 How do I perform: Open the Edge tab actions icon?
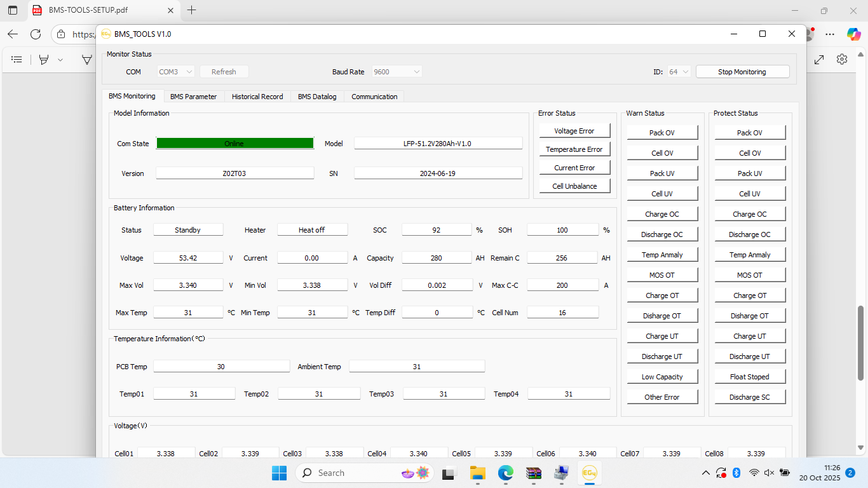click(13, 10)
